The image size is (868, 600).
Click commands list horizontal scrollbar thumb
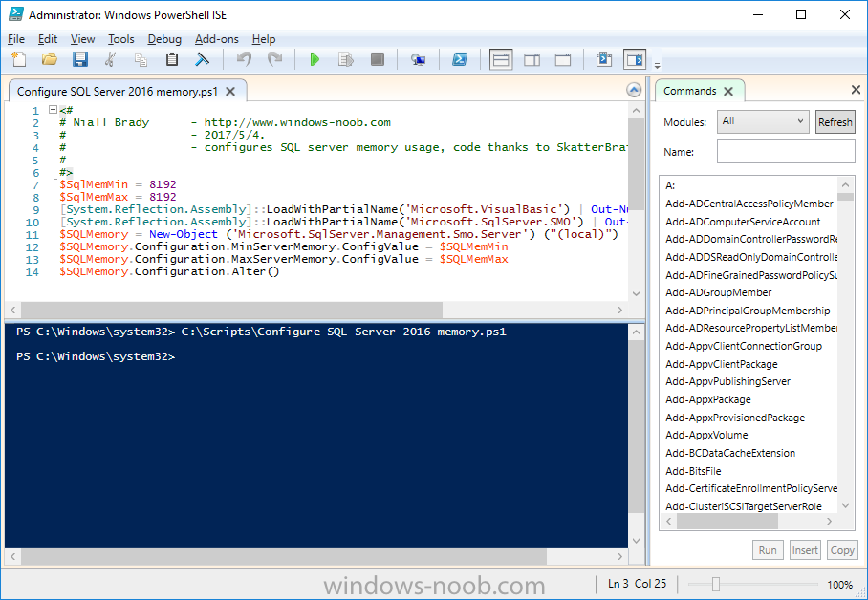tap(727, 521)
